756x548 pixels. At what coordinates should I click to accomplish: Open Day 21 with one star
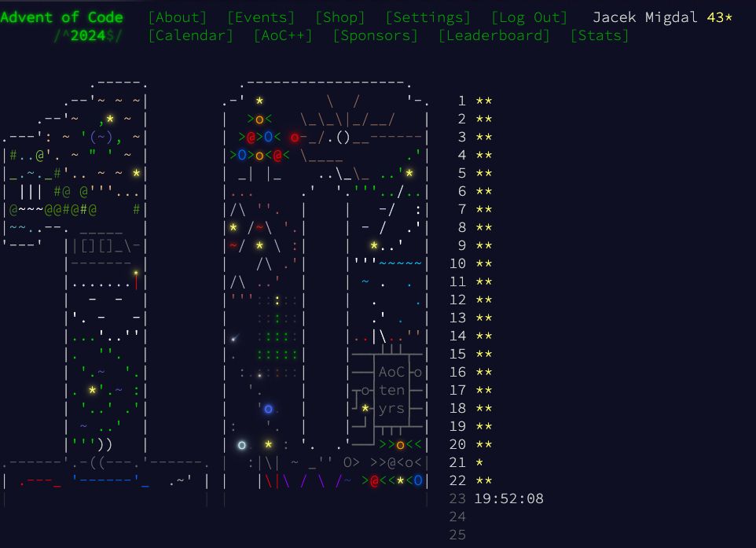[x=466, y=462]
